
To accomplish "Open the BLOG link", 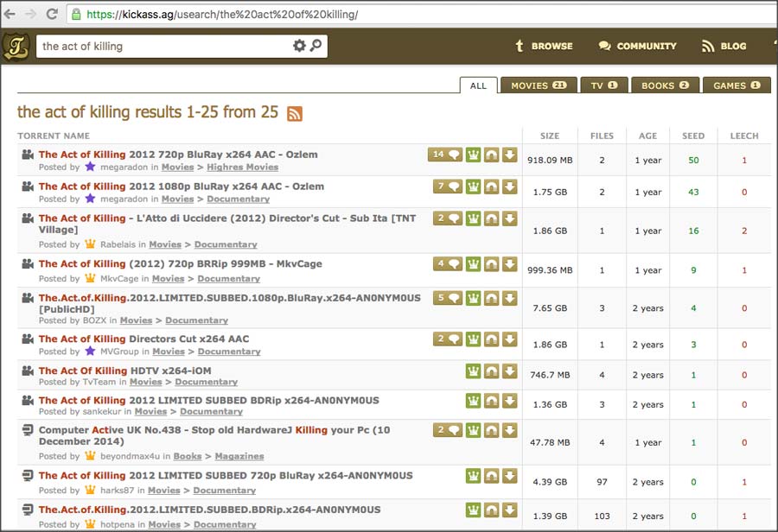I will pyautogui.click(x=724, y=46).
